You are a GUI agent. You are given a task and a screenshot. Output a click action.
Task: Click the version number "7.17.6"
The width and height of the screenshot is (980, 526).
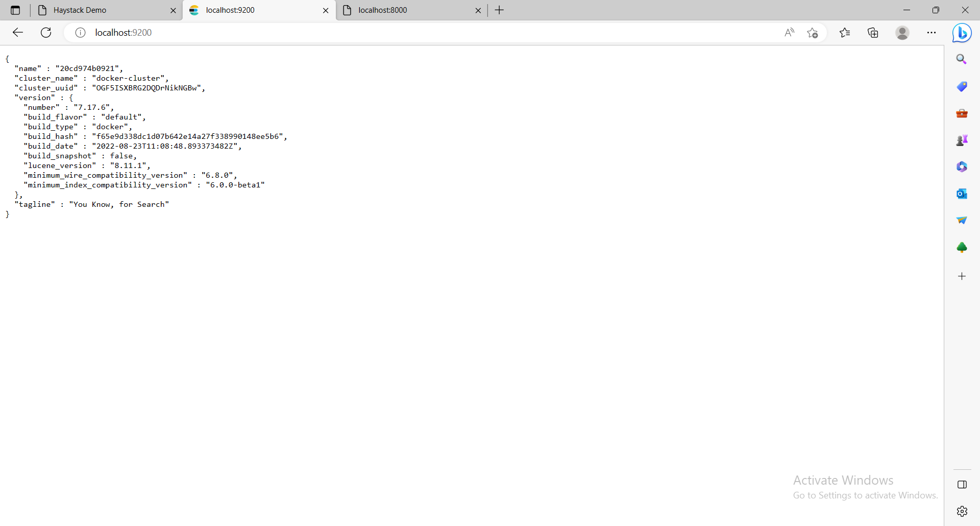(x=92, y=107)
